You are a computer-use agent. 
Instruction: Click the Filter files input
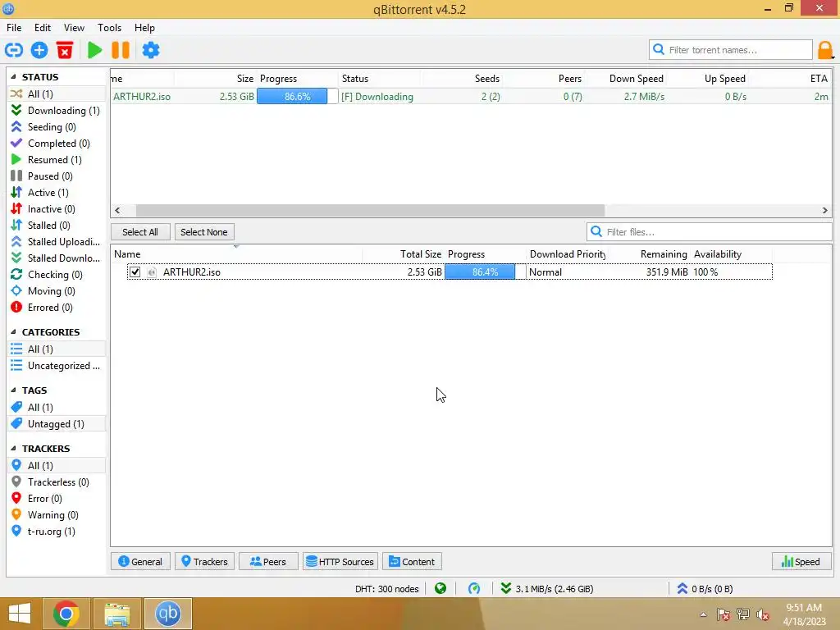coord(710,232)
